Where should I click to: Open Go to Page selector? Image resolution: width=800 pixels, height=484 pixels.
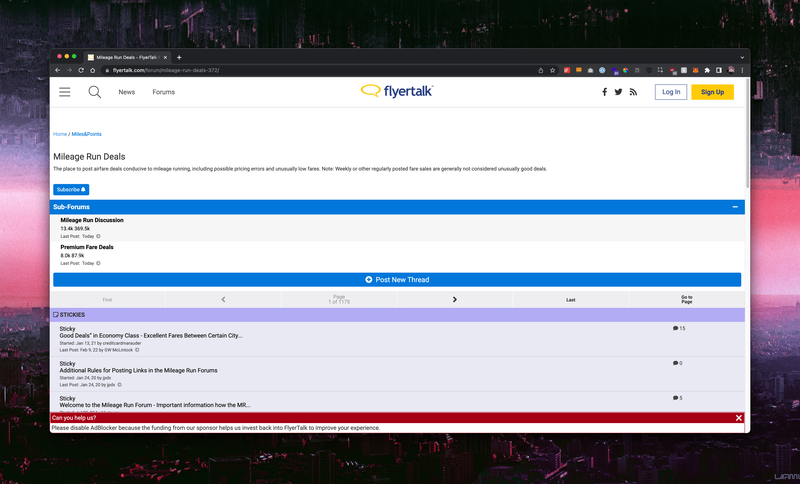click(687, 300)
